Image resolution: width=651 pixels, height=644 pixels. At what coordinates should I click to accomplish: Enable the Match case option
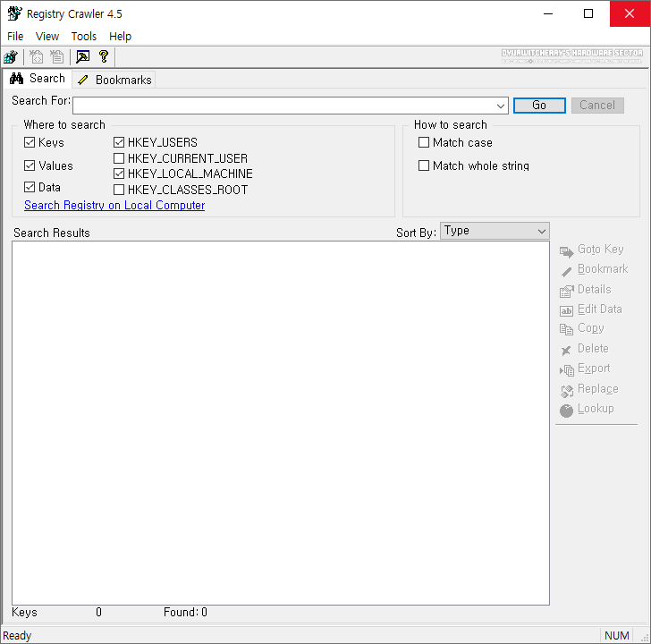(424, 142)
